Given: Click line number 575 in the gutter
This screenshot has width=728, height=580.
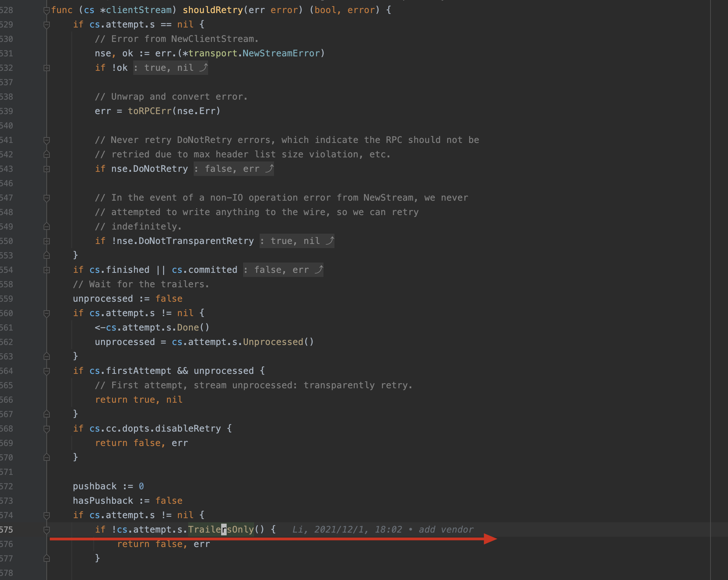Looking at the screenshot, I should tap(8, 529).
